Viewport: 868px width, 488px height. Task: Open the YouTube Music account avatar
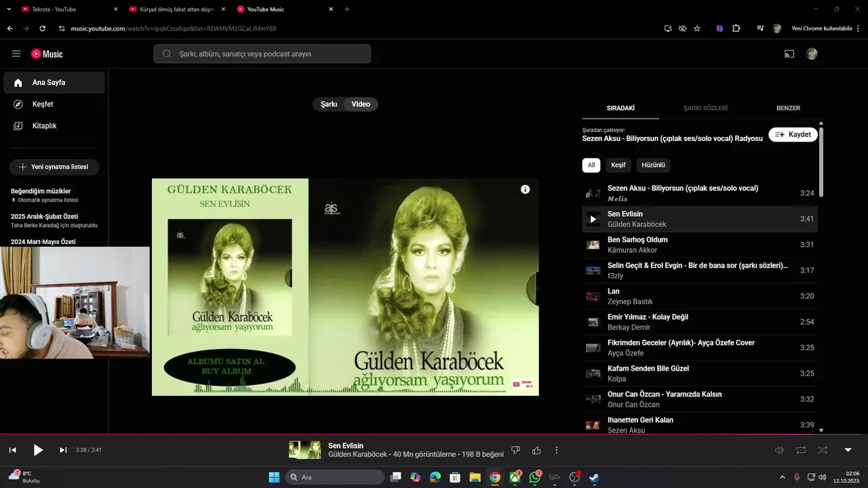pos(812,54)
